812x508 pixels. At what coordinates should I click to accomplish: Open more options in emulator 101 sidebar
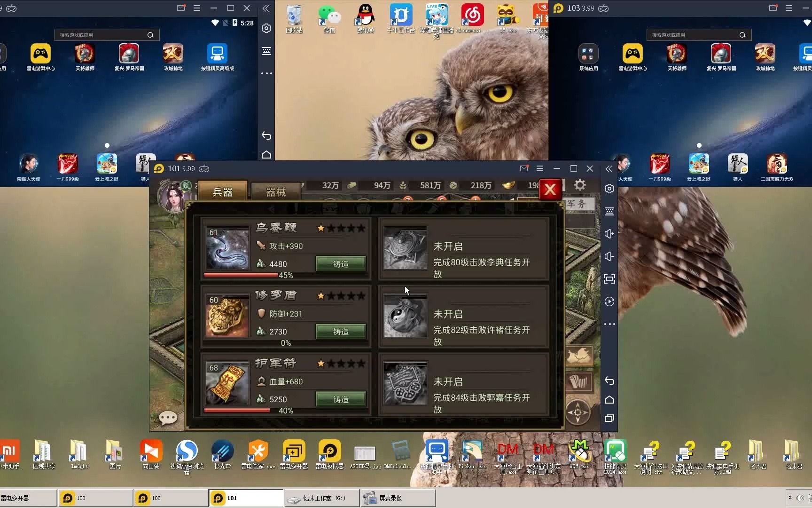609,324
